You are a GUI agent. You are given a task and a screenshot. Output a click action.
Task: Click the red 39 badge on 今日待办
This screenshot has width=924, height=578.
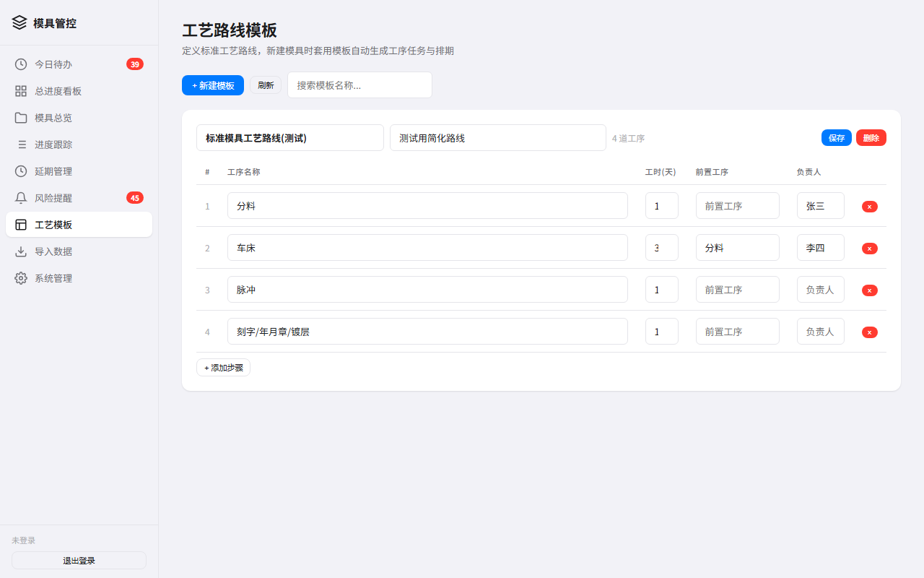135,64
